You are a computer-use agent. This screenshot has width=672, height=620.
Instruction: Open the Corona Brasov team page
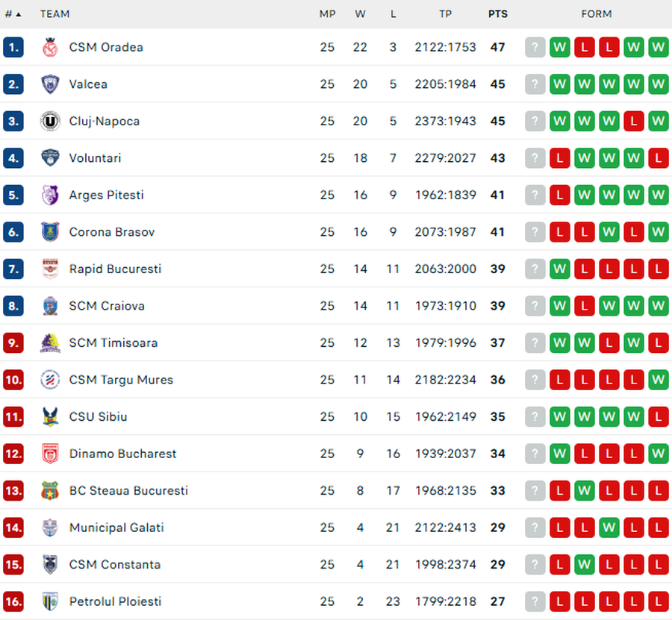[x=112, y=232]
